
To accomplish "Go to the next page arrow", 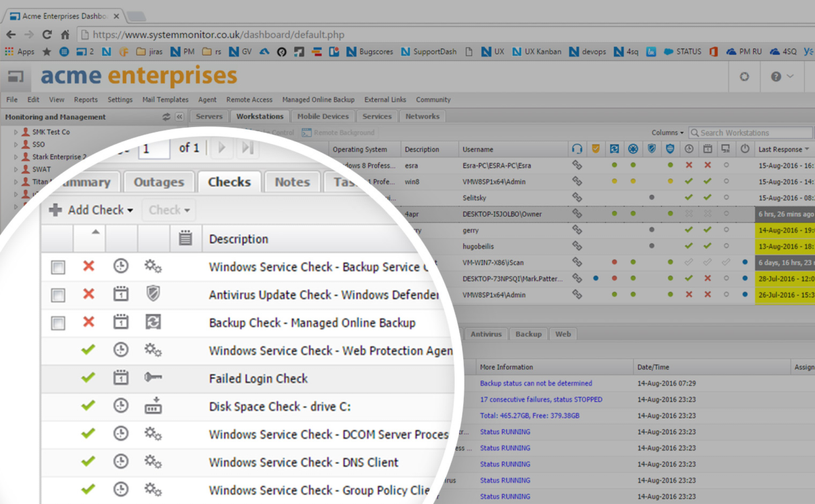I will pos(222,147).
